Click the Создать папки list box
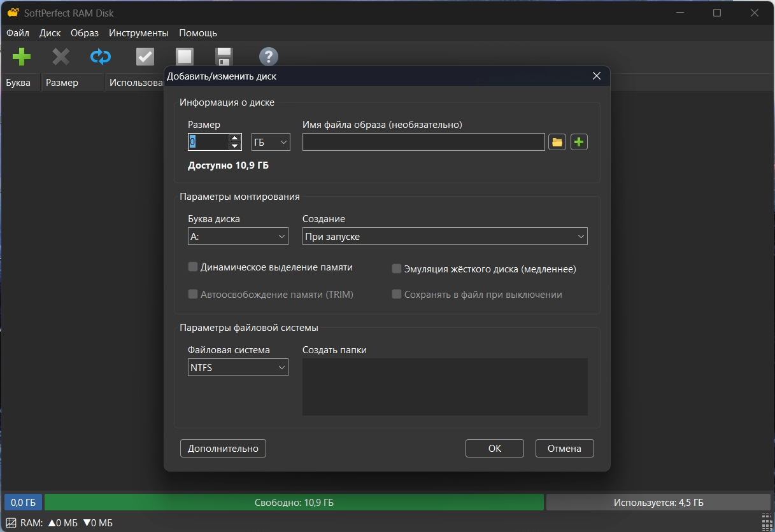 click(445, 387)
